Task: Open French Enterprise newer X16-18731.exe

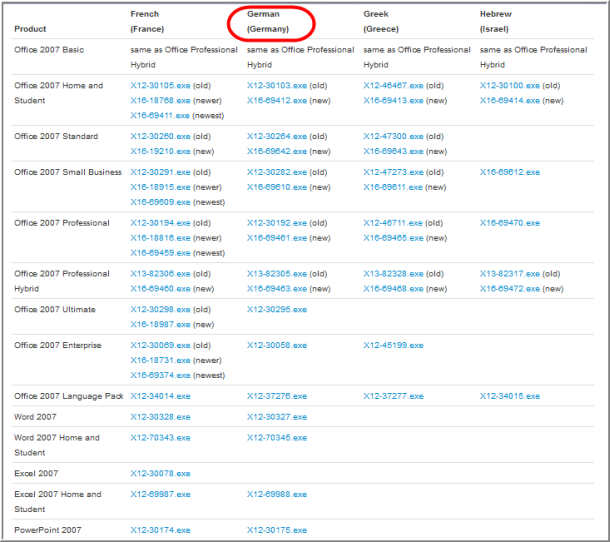Action: (x=160, y=360)
